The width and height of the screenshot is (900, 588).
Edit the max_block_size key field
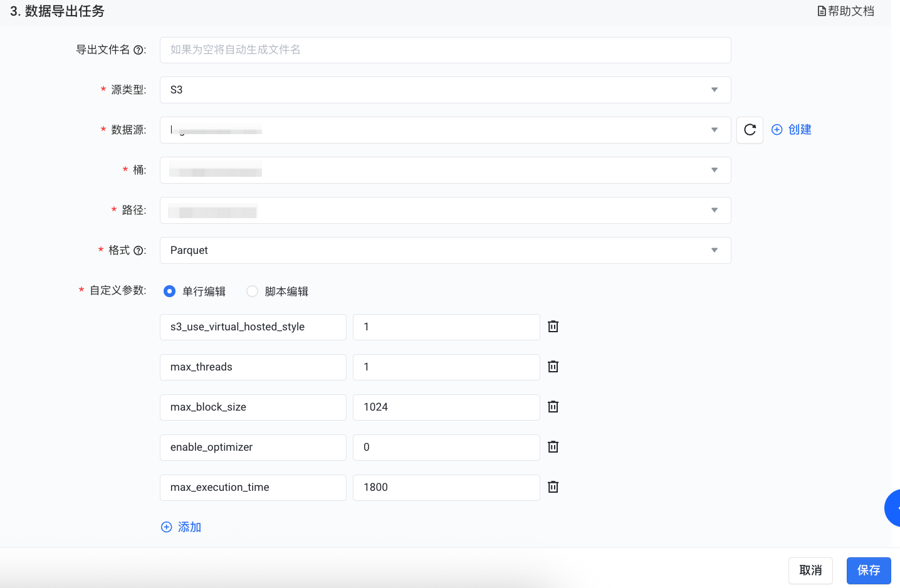(253, 407)
